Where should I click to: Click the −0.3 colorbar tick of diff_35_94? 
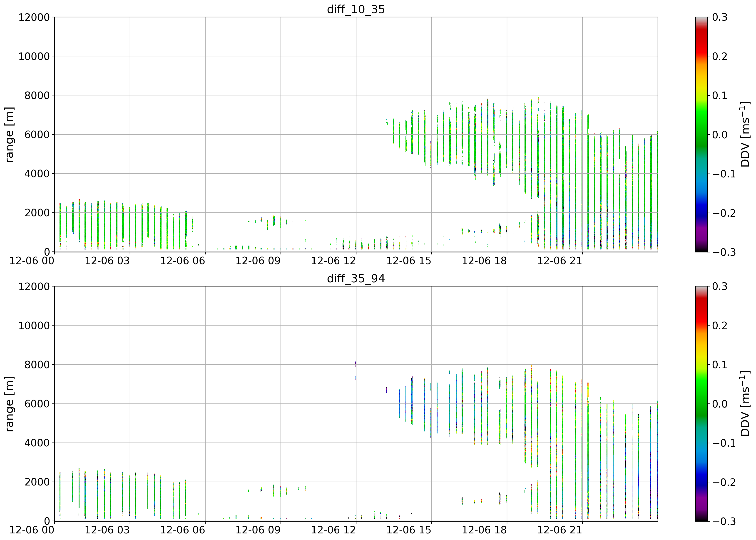[x=724, y=521]
